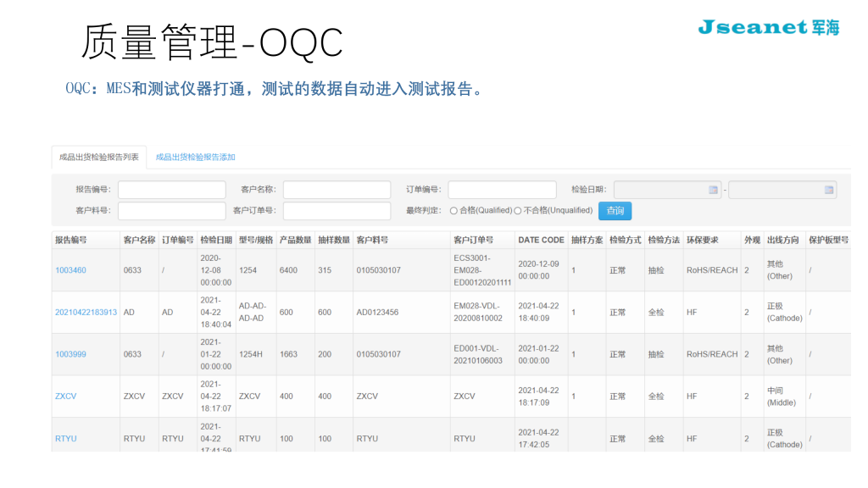Select the 合格(Qualified) radio button
The width and height of the screenshot is (868, 488).
pos(454,211)
